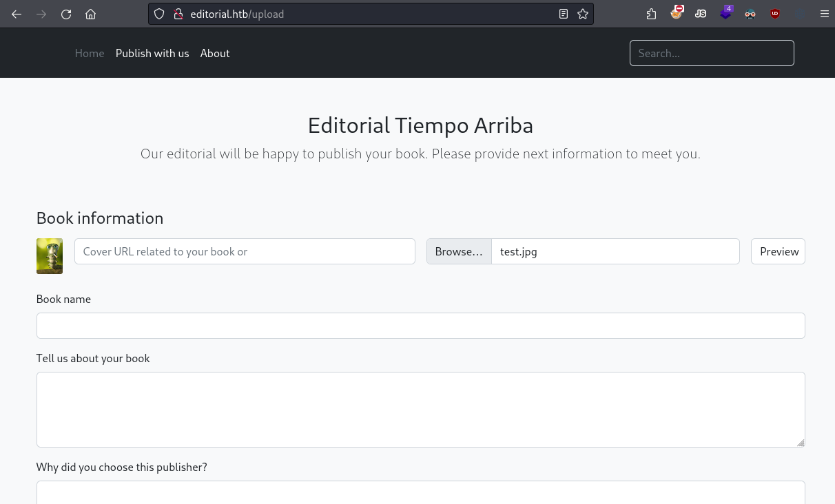
Task: Click the book cover thumbnail image
Action: (50, 256)
